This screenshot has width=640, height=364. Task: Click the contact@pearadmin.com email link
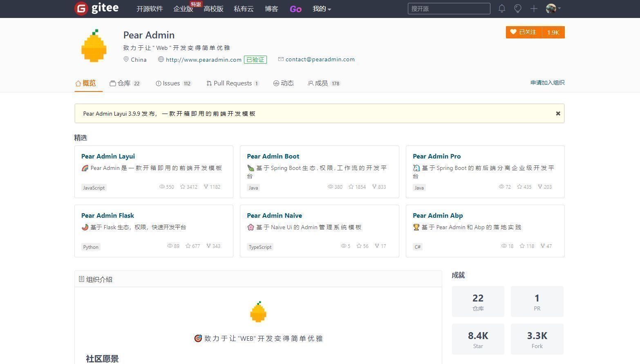(x=320, y=59)
